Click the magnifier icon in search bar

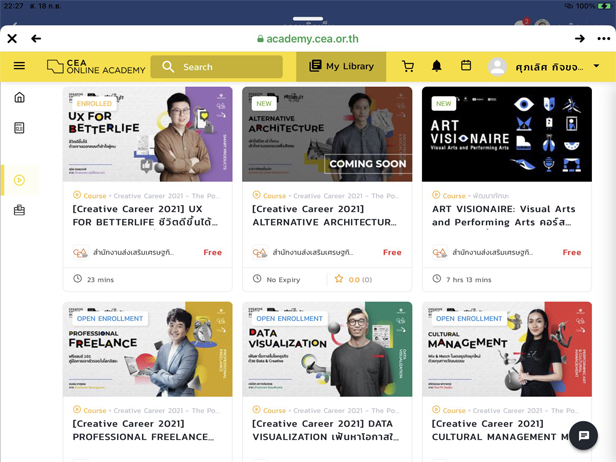coord(168,66)
